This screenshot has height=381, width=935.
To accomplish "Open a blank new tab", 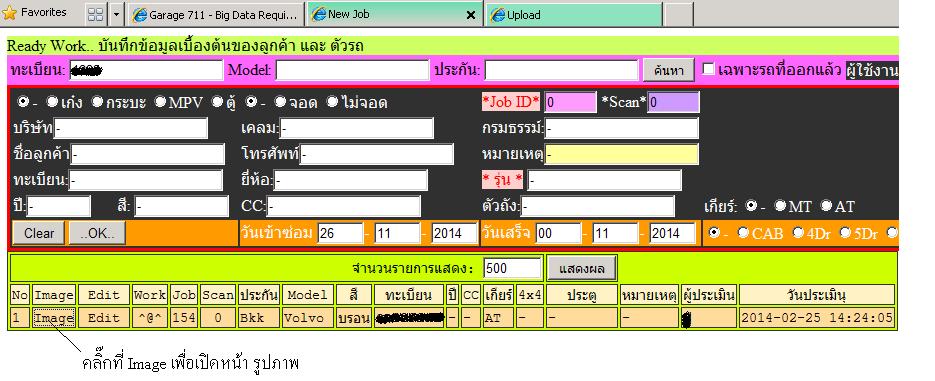I will click(x=679, y=15).
